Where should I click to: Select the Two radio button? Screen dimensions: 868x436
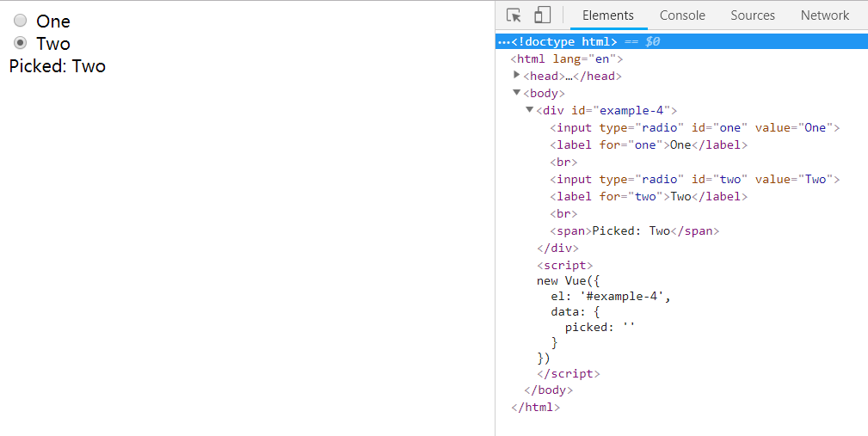click(x=21, y=43)
